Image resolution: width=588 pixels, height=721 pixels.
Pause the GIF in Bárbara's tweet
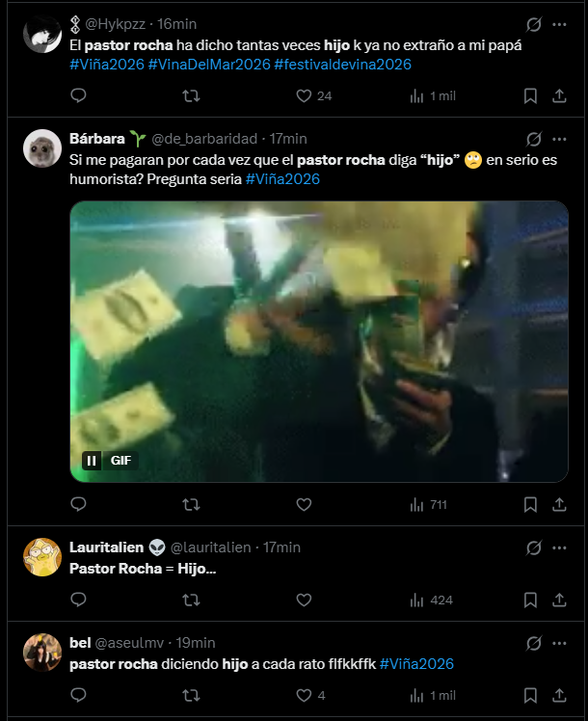(x=92, y=461)
